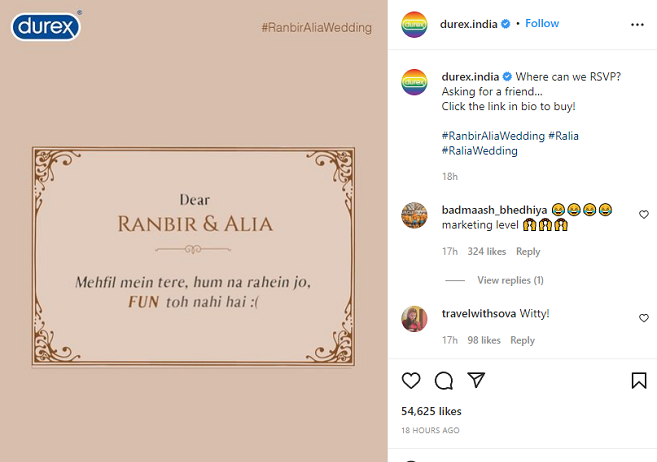The height and width of the screenshot is (462, 657).
Task: Share the post with paper plane icon
Action: (x=476, y=380)
